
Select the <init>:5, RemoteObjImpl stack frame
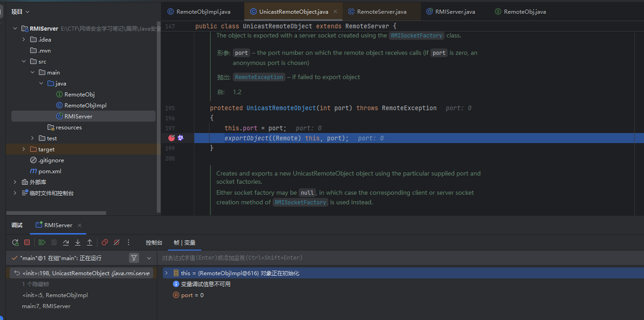[55, 295]
